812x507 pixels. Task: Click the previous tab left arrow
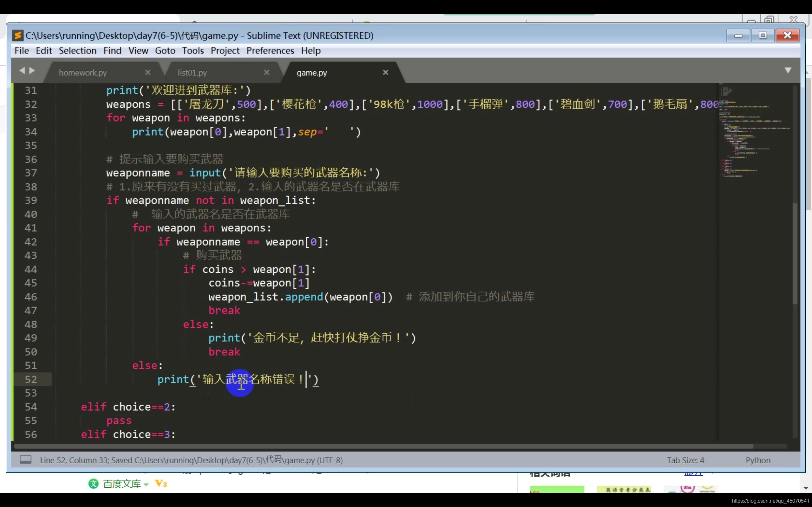tap(22, 70)
